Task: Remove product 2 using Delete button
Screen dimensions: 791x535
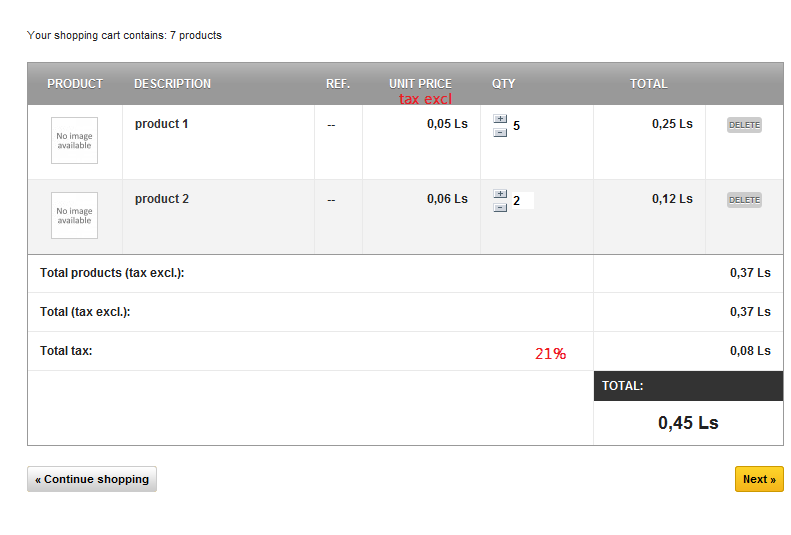Action: pos(744,200)
